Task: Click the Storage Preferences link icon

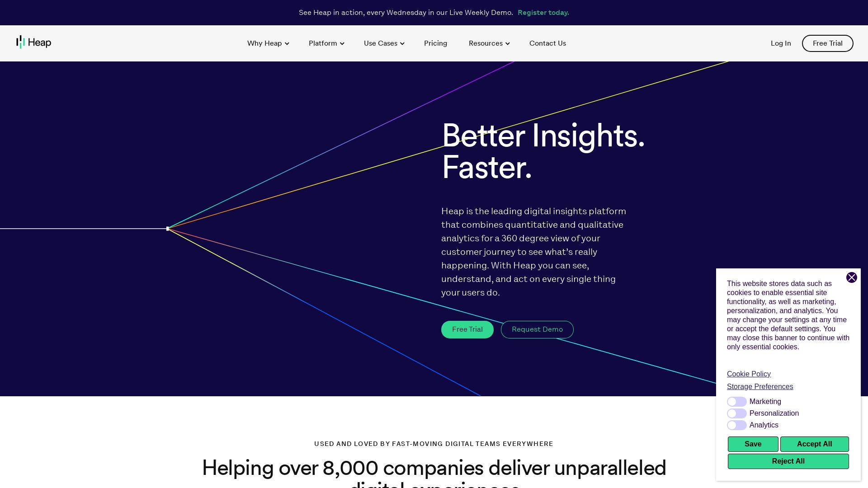Action: click(x=760, y=386)
